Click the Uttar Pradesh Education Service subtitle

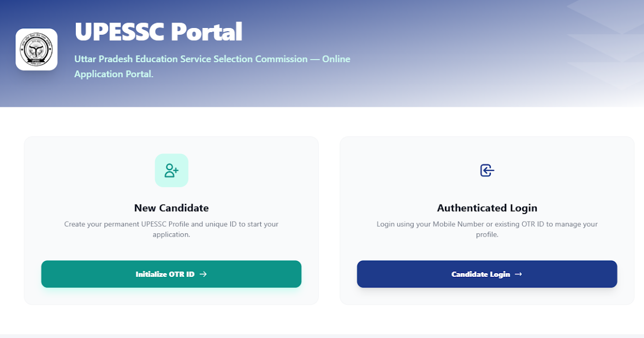[x=212, y=59]
